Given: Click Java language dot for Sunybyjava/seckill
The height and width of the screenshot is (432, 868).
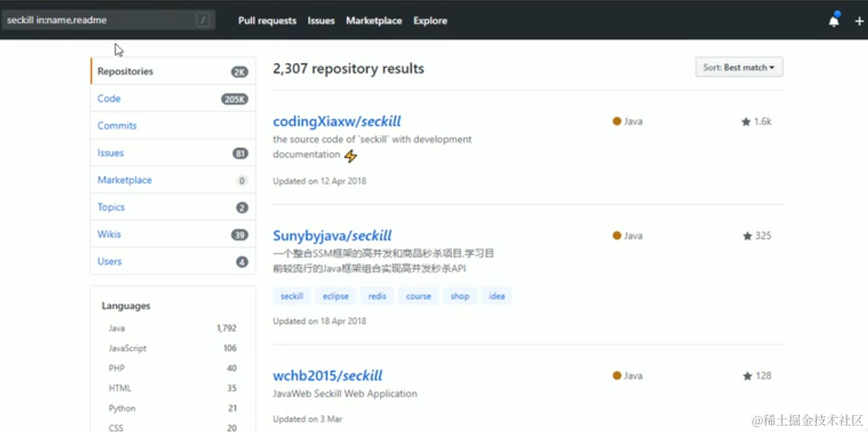Looking at the screenshot, I should [x=617, y=236].
